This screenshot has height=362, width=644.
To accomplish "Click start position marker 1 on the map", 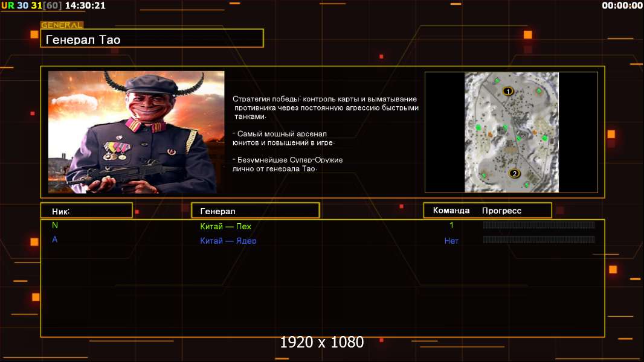I will click(508, 91).
